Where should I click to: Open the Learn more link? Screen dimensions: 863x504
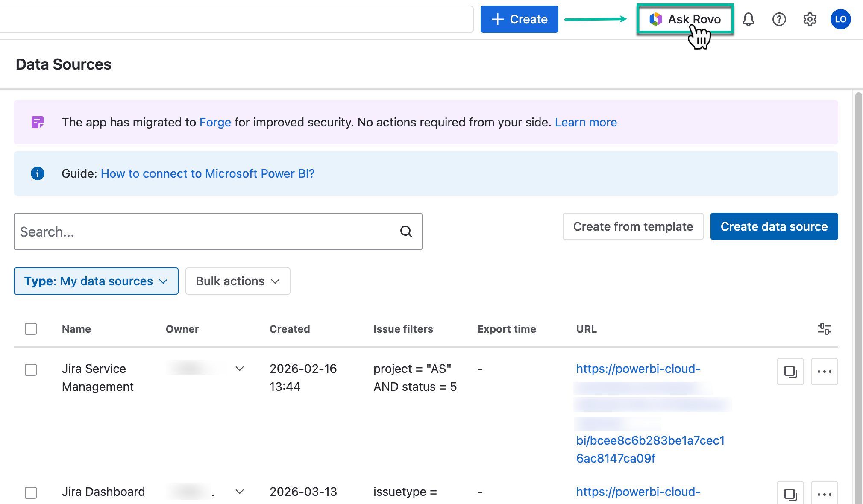tap(586, 122)
